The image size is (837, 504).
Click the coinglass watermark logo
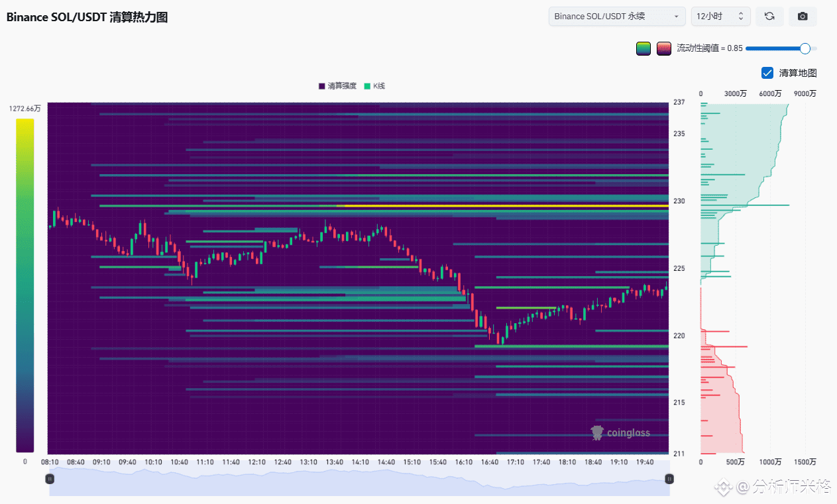[x=620, y=433]
